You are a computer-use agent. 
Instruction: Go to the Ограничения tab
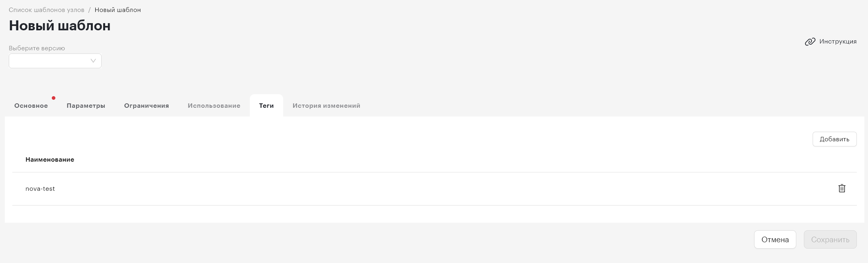146,106
